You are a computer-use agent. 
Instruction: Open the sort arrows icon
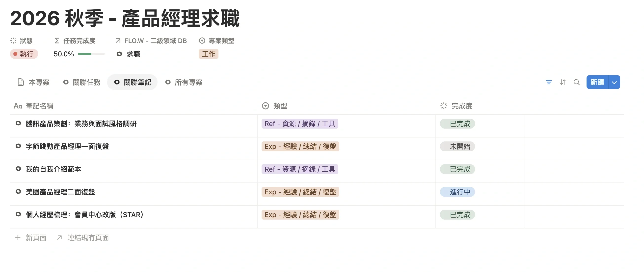[x=563, y=82]
